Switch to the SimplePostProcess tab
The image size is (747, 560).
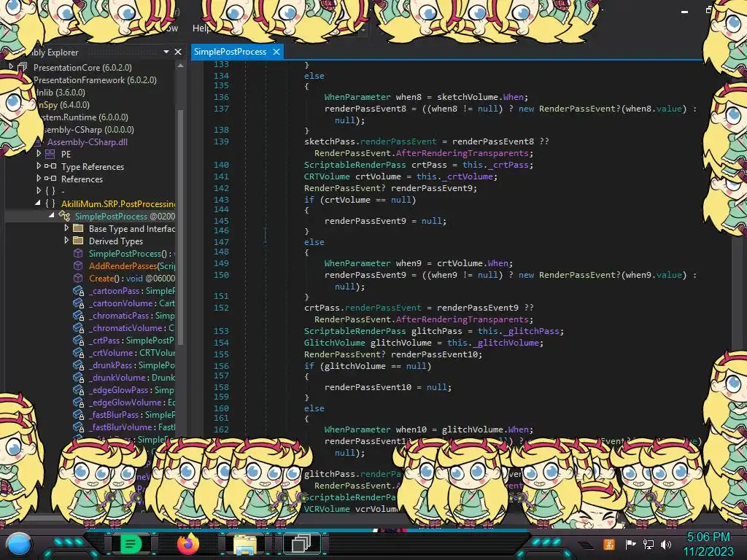(230, 52)
